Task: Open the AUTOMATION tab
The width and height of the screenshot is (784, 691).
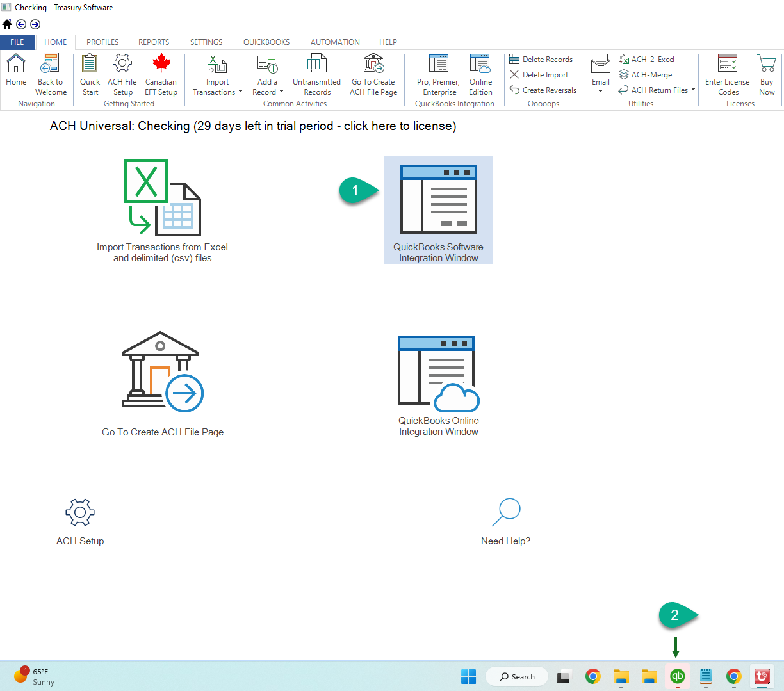Action: (334, 42)
